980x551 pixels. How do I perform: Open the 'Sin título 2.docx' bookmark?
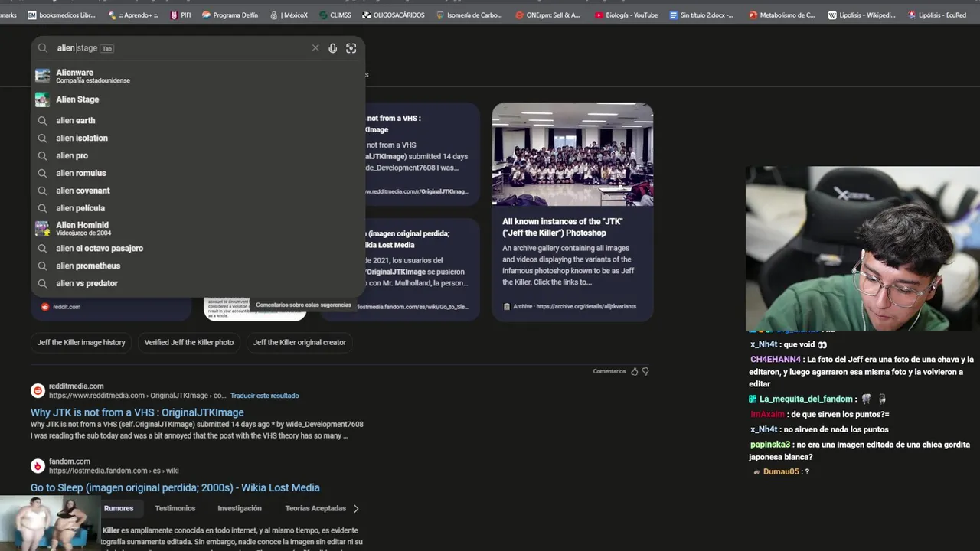pyautogui.click(x=701, y=15)
